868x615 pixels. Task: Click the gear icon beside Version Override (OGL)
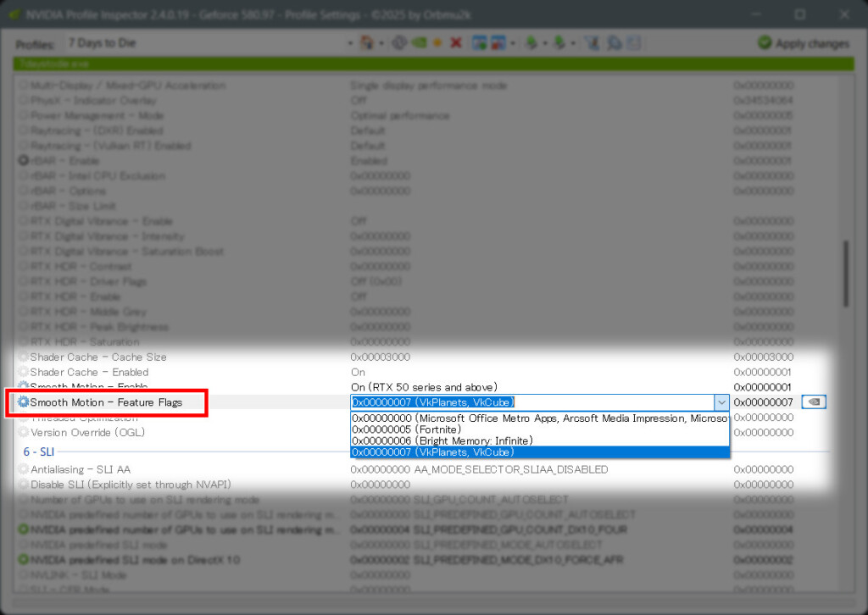23,432
